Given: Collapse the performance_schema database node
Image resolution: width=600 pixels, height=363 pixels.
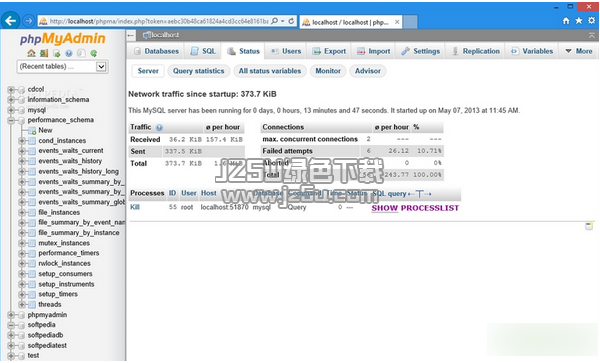Looking at the screenshot, I should tap(11, 120).
